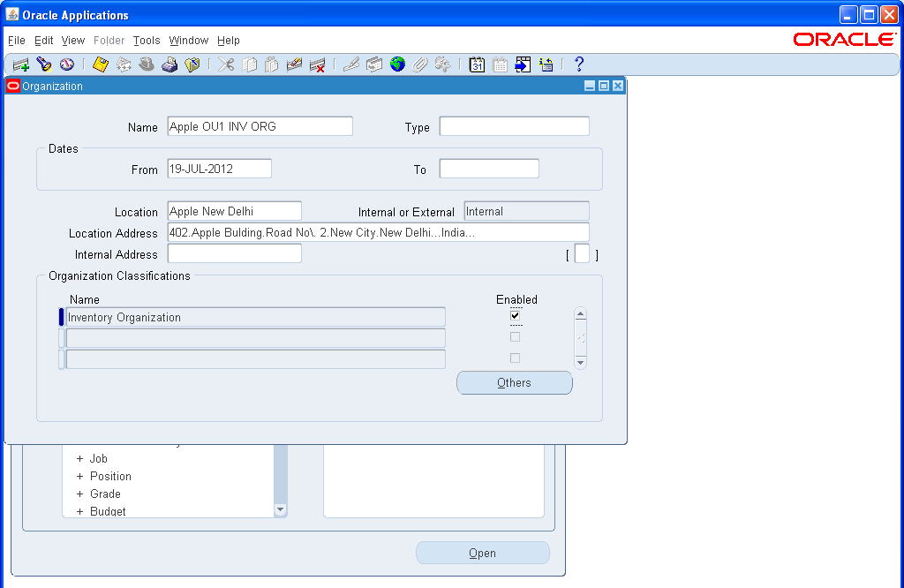Open the Tools menu

[x=147, y=41]
